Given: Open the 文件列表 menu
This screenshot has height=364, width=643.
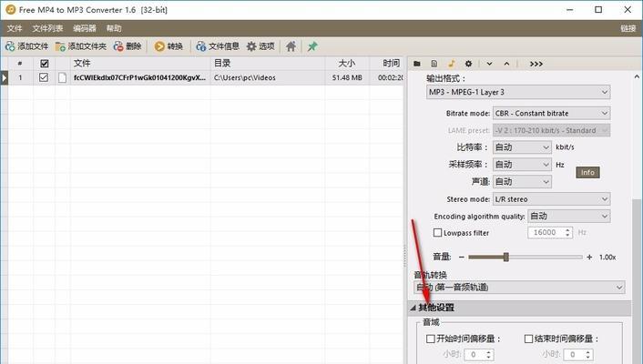Looking at the screenshot, I should pos(47,28).
